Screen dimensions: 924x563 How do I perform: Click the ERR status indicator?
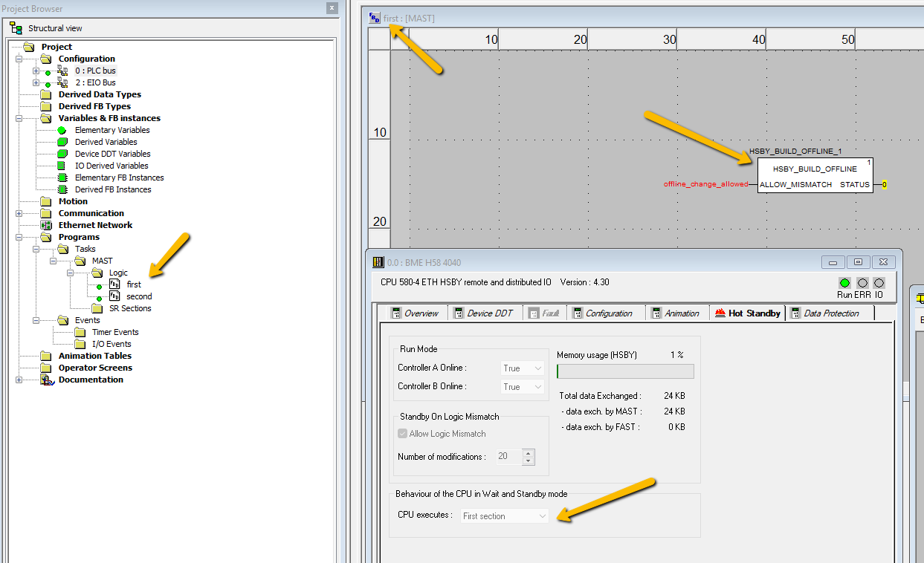[x=862, y=283]
